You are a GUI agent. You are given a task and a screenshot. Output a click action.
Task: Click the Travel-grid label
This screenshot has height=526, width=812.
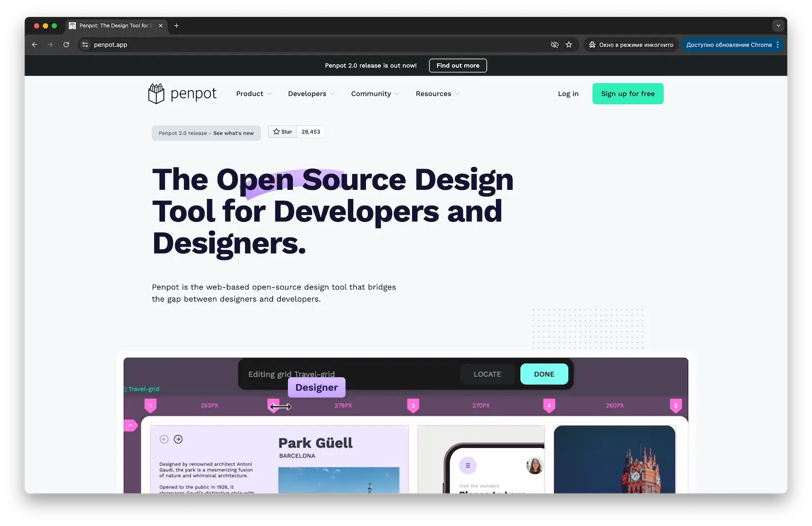(143, 389)
